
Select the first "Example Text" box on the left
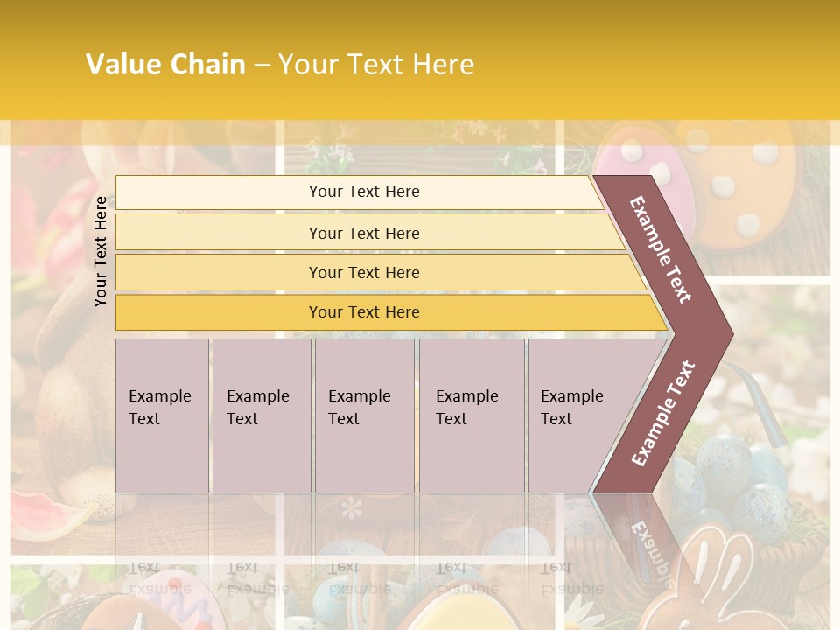tap(162, 414)
